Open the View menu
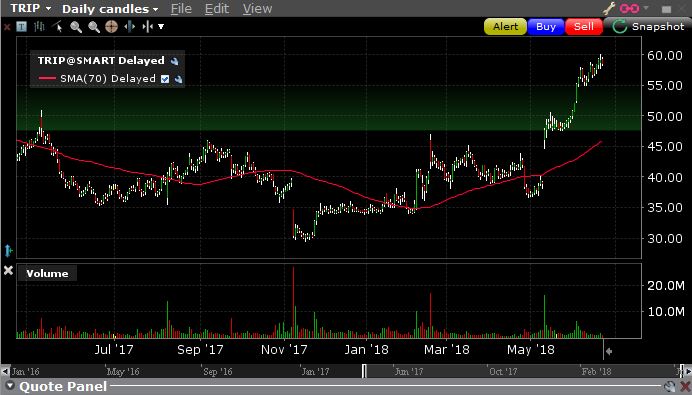The height and width of the screenshot is (395, 692). (257, 9)
